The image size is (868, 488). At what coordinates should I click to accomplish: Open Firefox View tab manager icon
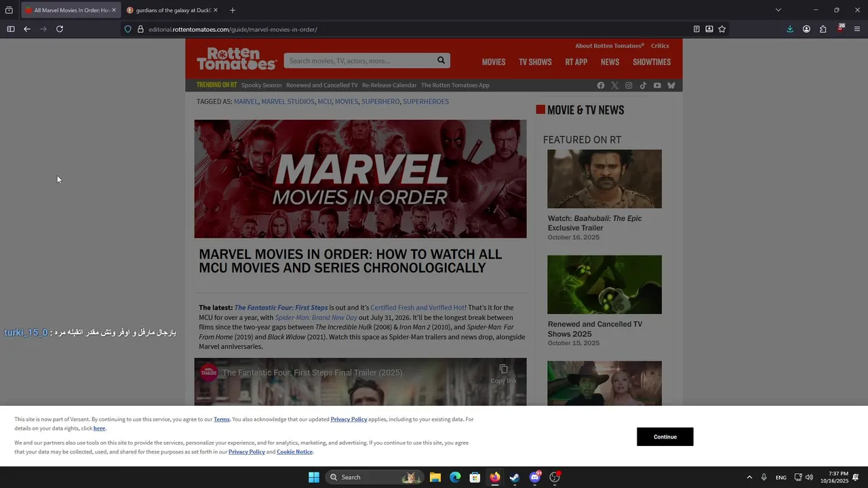tap(9, 10)
